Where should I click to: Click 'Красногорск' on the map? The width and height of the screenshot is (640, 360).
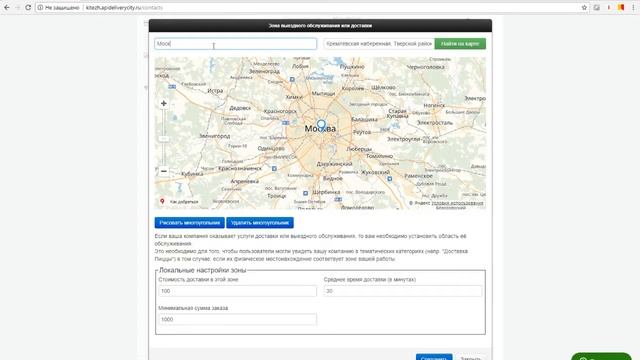coord(280,111)
